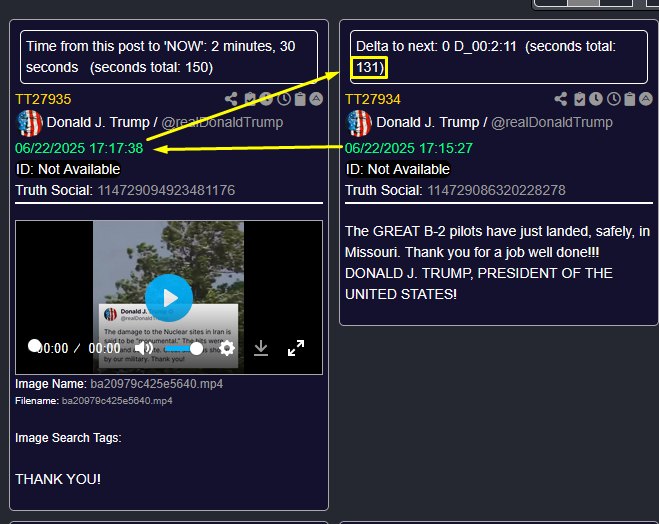Click Filename value ba20979c425e5640.mp4
The image size is (659, 524).
[117, 401]
